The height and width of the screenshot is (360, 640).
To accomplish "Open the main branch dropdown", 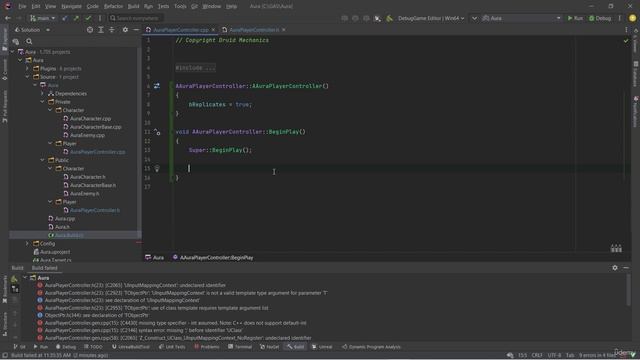I will click(x=42, y=18).
